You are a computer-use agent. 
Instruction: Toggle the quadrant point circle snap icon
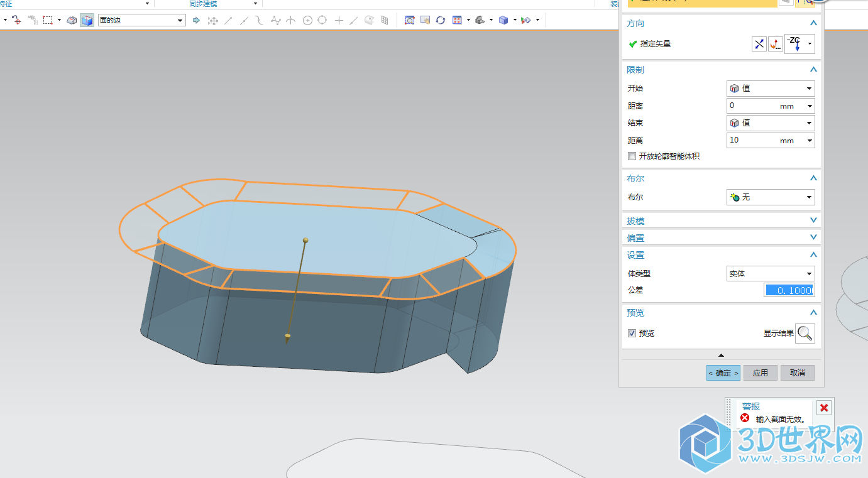click(x=322, y=20)
